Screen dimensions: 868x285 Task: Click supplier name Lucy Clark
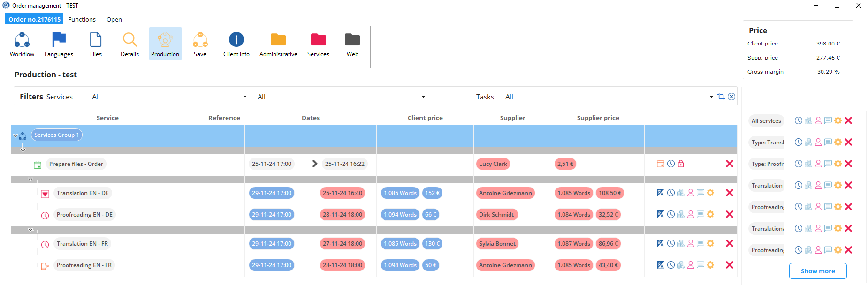[x=493, y=164]
